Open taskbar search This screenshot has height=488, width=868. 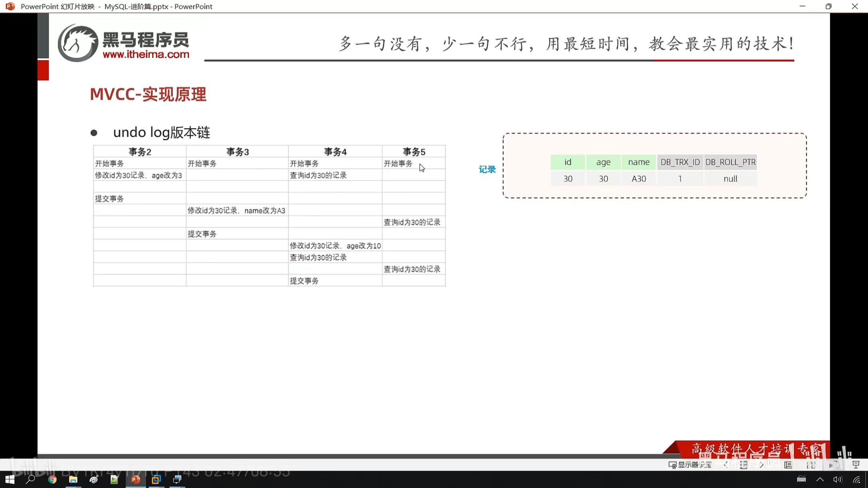tap(30, 479)
